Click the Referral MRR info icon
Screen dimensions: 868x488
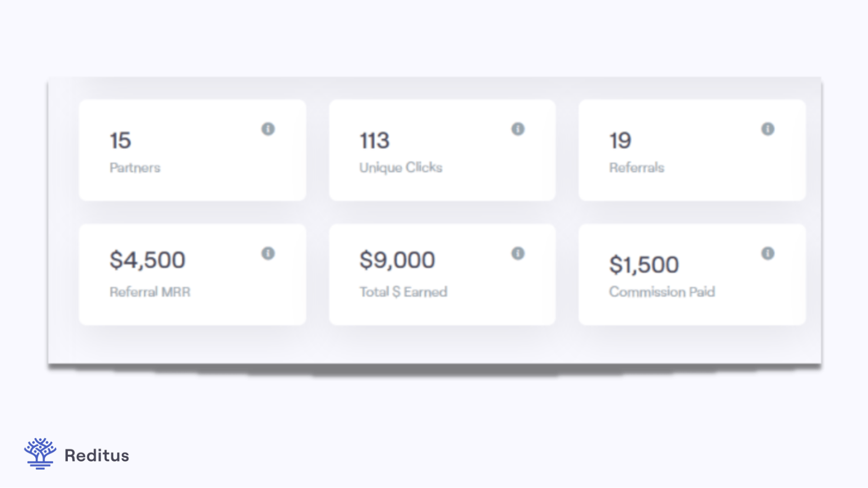click(269, 252)
